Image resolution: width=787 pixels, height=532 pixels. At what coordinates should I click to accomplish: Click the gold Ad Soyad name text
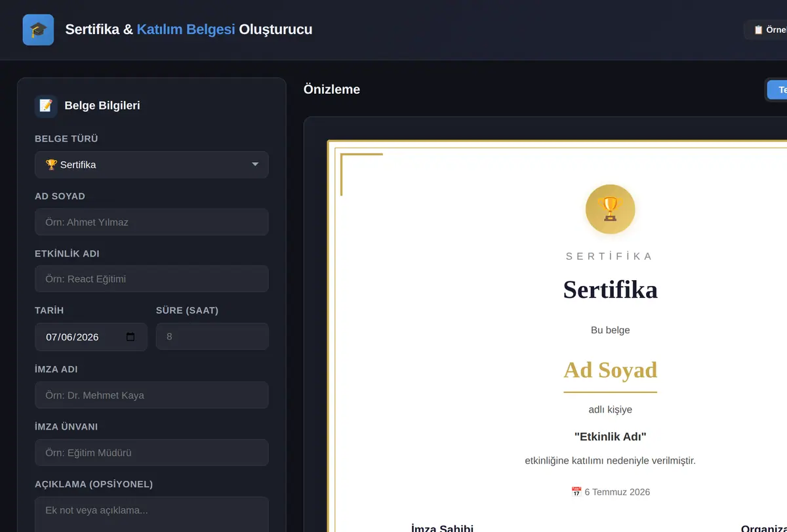[x=611, y=370]
